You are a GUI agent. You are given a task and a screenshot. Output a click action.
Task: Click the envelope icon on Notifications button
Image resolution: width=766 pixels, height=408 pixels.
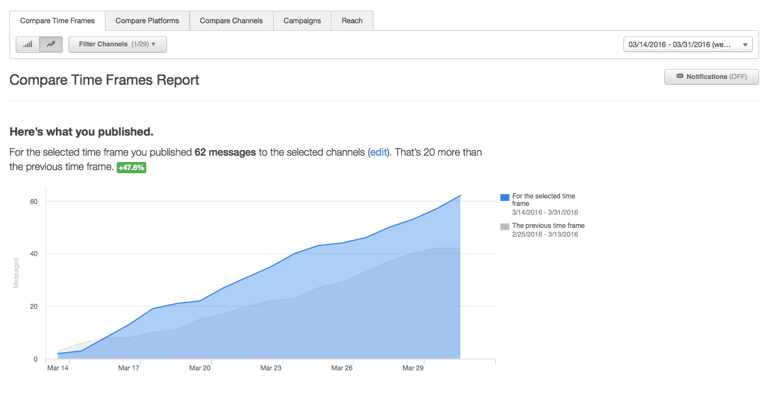point(680,76)
